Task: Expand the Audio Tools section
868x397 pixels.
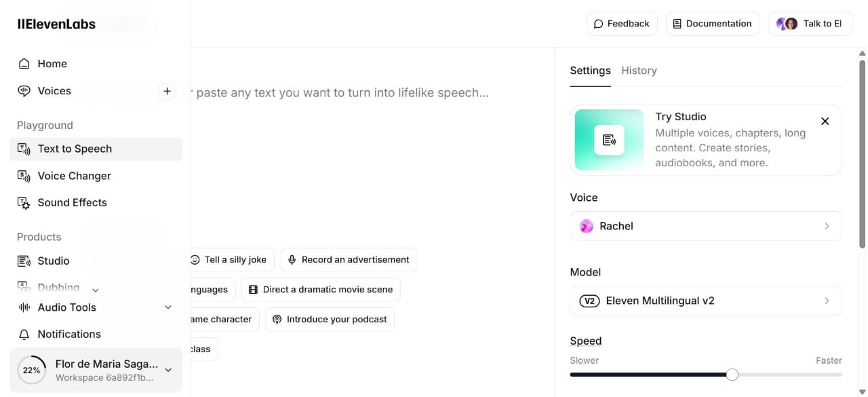Action: tap(168, 307)
